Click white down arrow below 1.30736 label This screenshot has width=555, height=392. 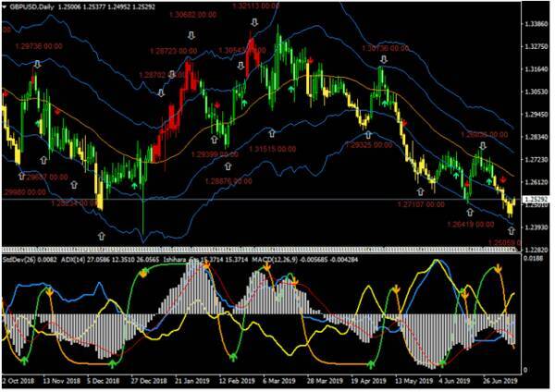[383, 59]
